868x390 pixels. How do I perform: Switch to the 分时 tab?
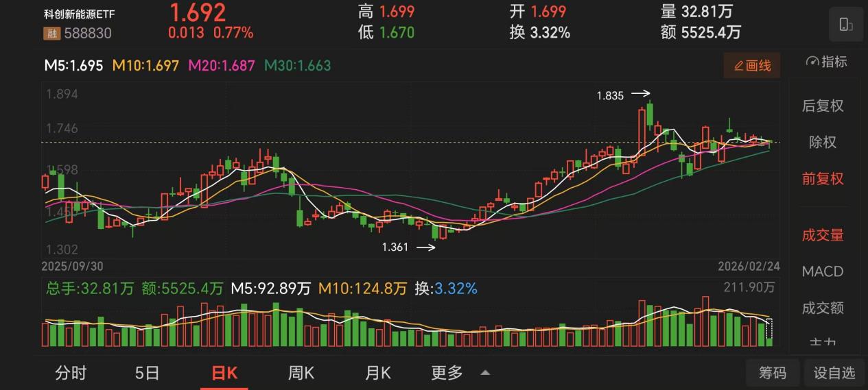point(71,373)
